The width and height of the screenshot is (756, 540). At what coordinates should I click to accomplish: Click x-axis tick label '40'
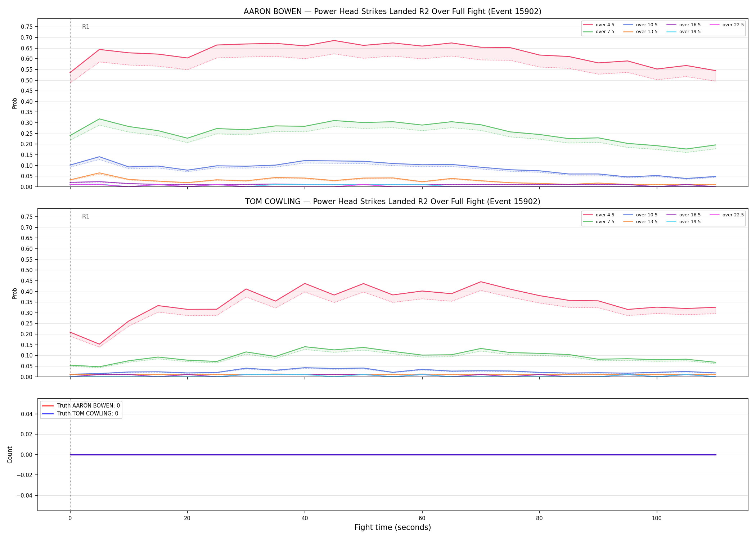click(305, 518)
